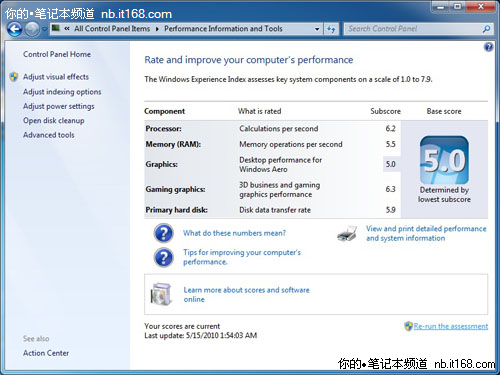Click the breadcrumb overflow double chevron
Image resolution: width=500 pixels, height=375 pixels.
[x=67, y=29]
